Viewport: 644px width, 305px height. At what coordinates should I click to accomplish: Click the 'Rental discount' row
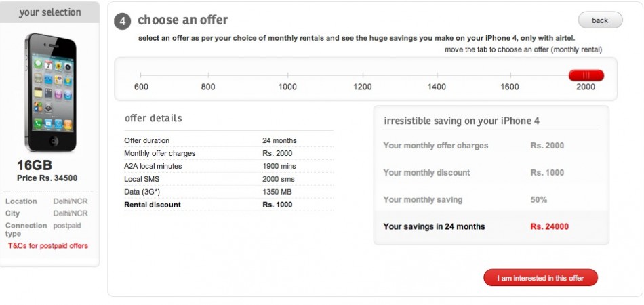click(228, 204)
